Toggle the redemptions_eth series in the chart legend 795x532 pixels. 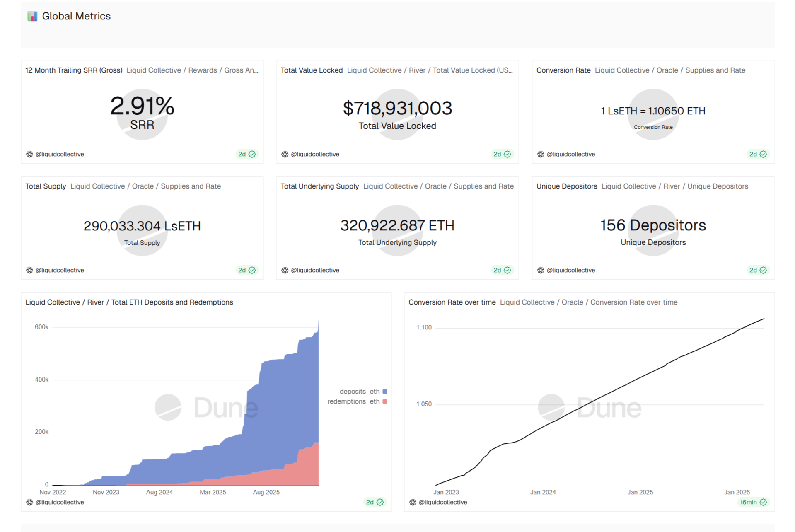pyautogui.click(x=353, y=401)
